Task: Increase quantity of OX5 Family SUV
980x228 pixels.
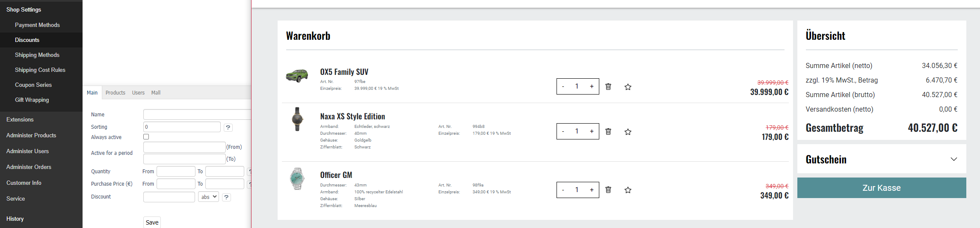Action: click(592, 86)
